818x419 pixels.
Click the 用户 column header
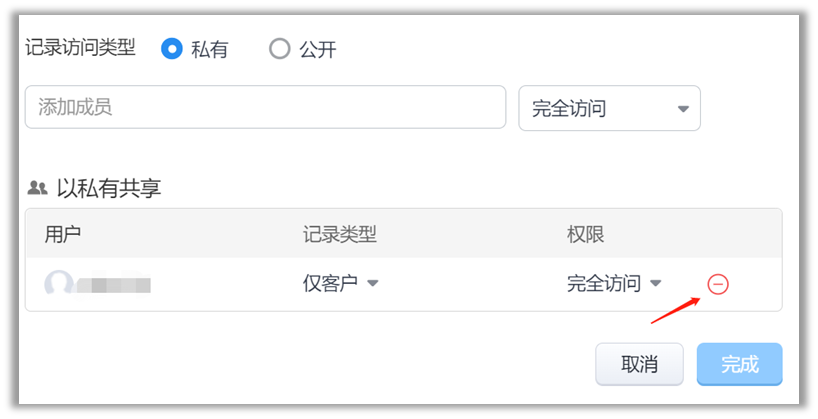[x=63, y=234]
